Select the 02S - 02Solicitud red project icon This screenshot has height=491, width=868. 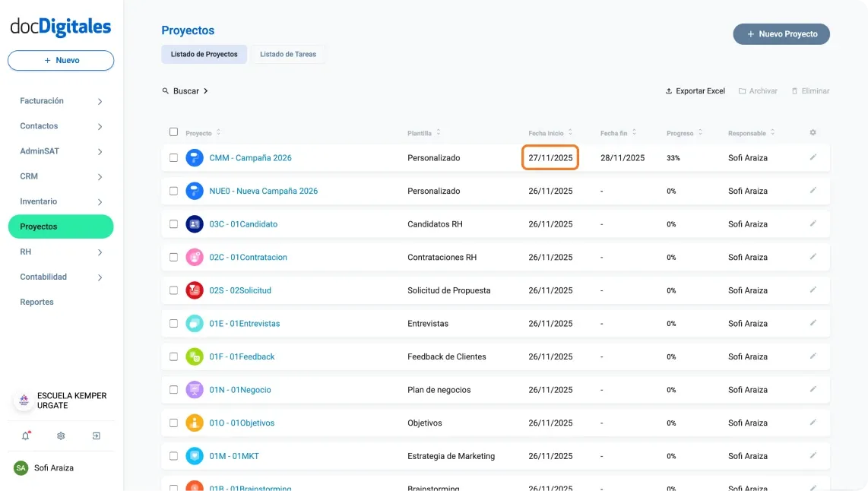tap(195, 290)
